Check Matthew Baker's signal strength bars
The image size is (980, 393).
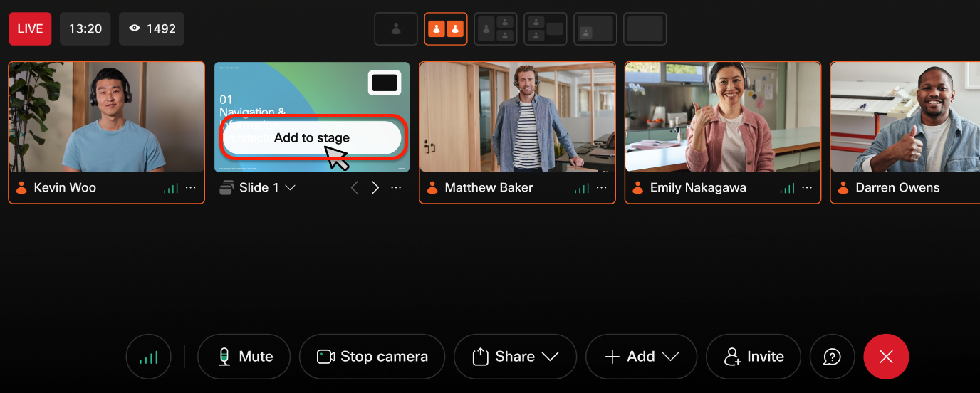click(582, 188)
